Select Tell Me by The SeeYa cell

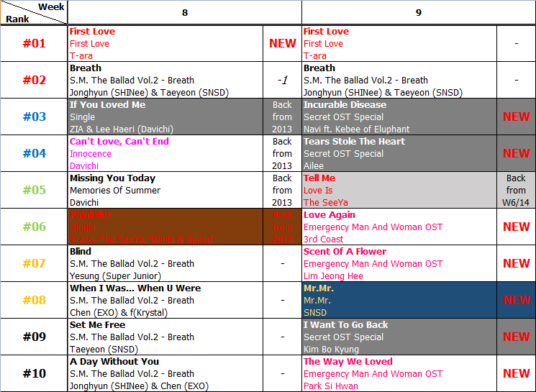(x=399, y=190)
